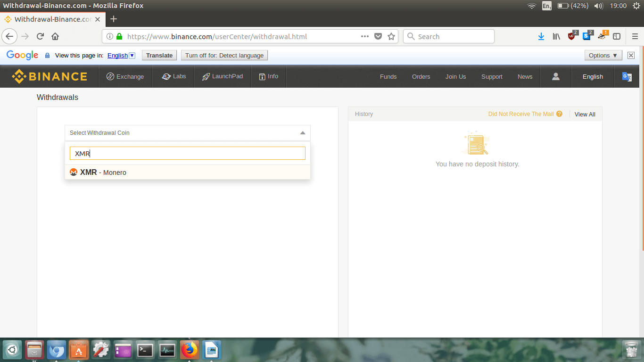Viewport: 644px width, 362px height.
Task: Open the Info menu
Action: (x=268, y=76)
